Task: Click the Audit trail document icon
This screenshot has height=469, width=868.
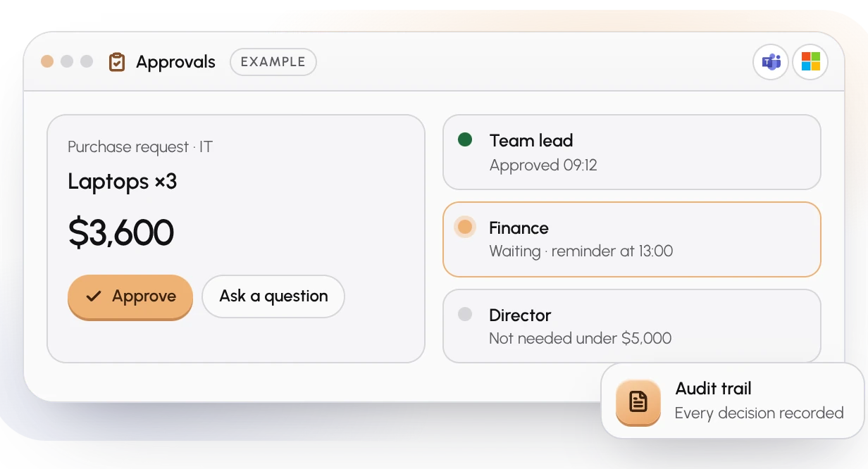Action: pyautogui.click(x=638, y=402)
